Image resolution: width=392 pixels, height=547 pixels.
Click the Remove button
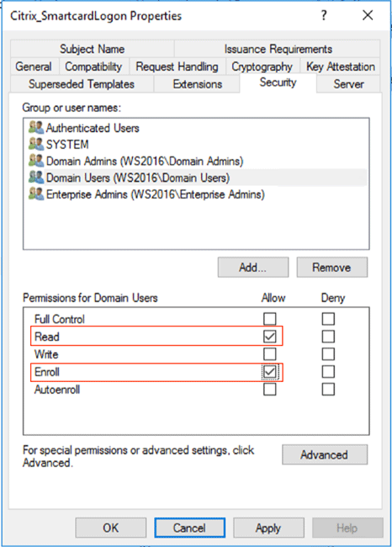point(332,268)
